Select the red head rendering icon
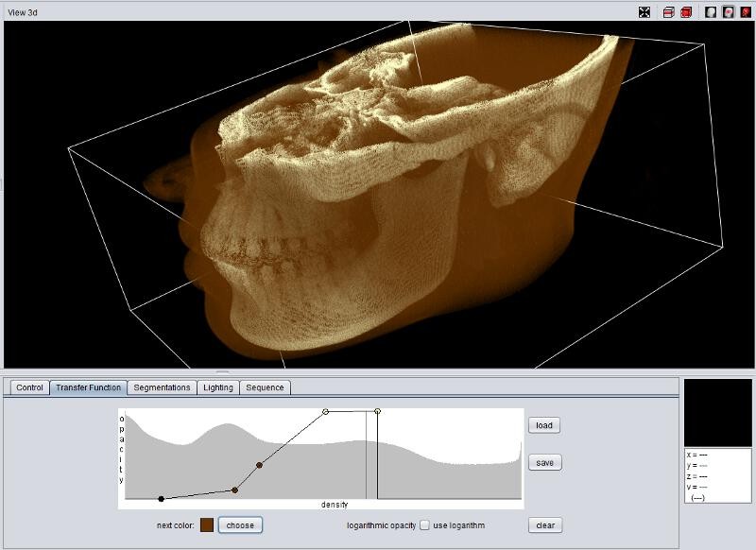Viewport: 756px width, 550px height. (746, 12)
